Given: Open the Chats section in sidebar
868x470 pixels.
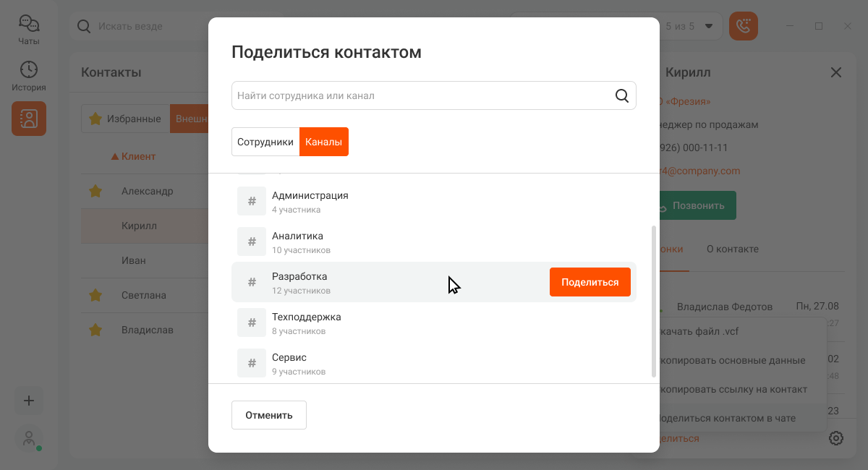Looking at the screenshot, I should pos(29,30).
